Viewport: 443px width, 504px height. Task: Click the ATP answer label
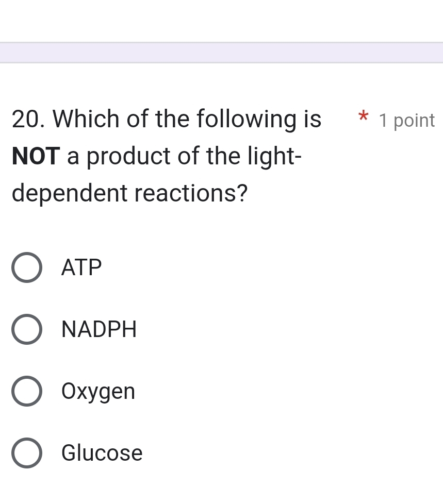tap(81, 267)
